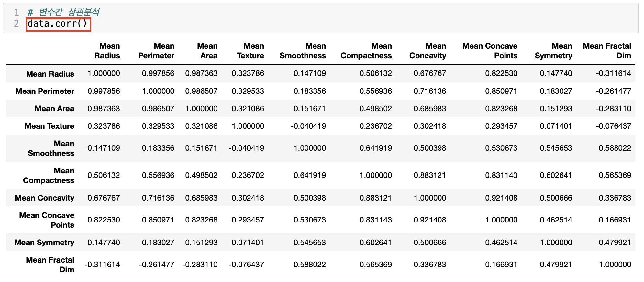Click cell value 0.641919 in Mean Smoothness row
644x282 pixels.
point(376,148)
